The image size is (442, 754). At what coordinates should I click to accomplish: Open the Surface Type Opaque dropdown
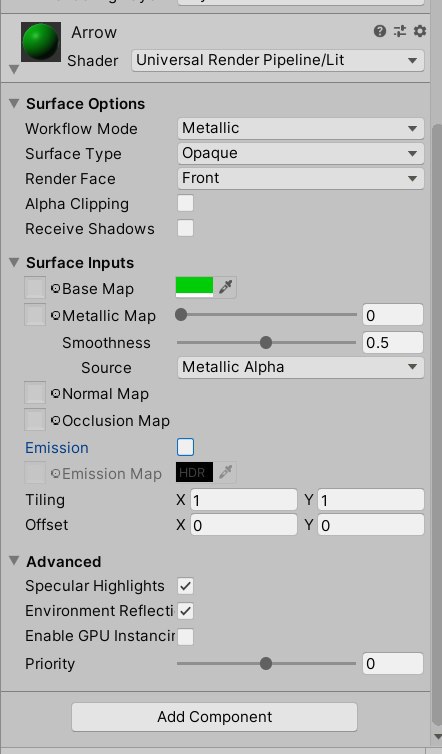point(301,153)
